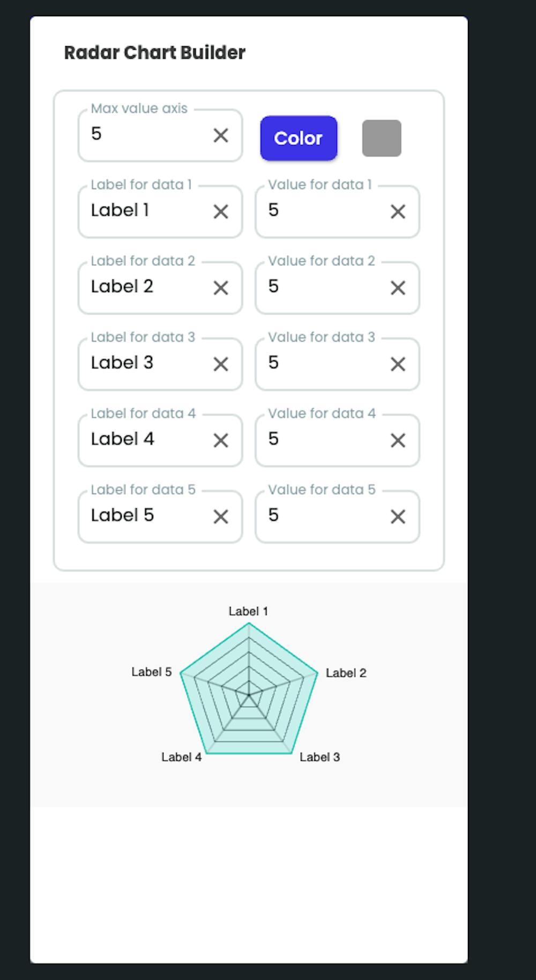The image size is (536, 980).
Task: Clear the Value for data 3 field
Action: click(398, 365)
